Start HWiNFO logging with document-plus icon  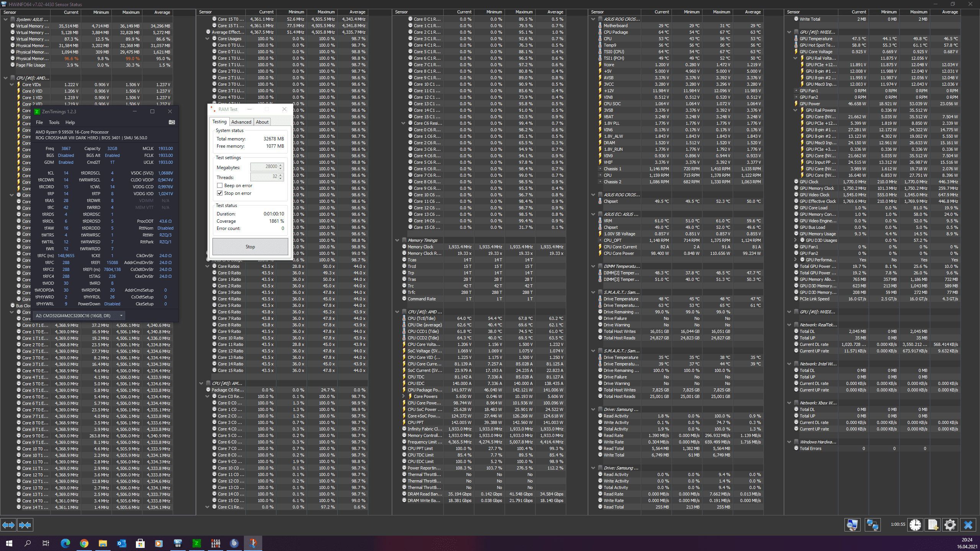click(933, 525)
